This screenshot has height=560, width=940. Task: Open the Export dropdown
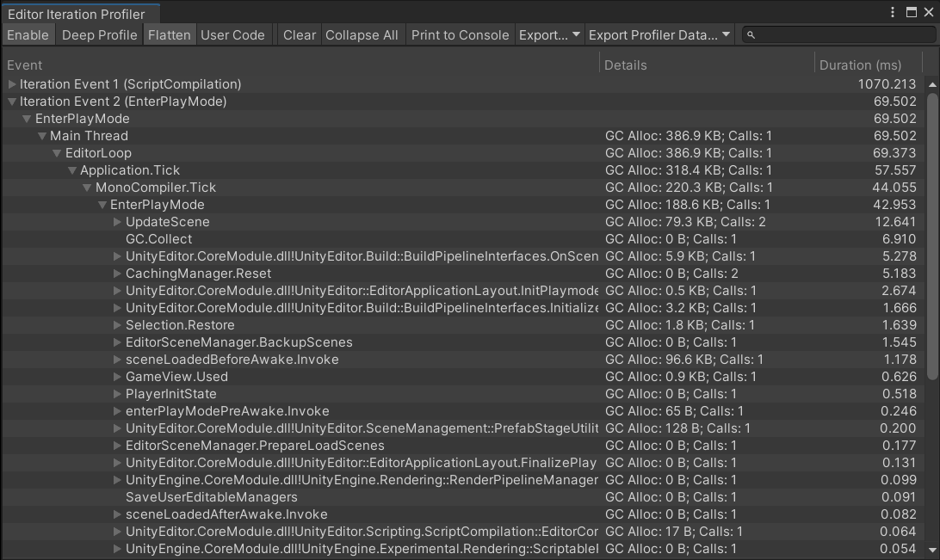(548, 35)
